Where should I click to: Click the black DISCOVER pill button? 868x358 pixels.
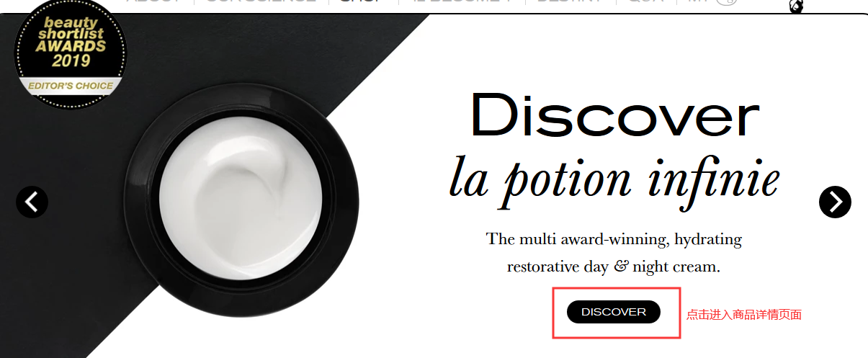coord(614,312)
